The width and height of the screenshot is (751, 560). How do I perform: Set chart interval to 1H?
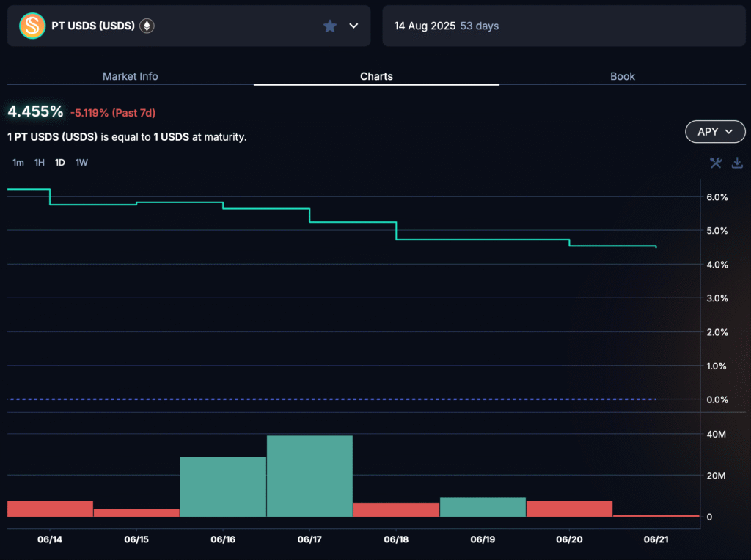tap(40, 162)
